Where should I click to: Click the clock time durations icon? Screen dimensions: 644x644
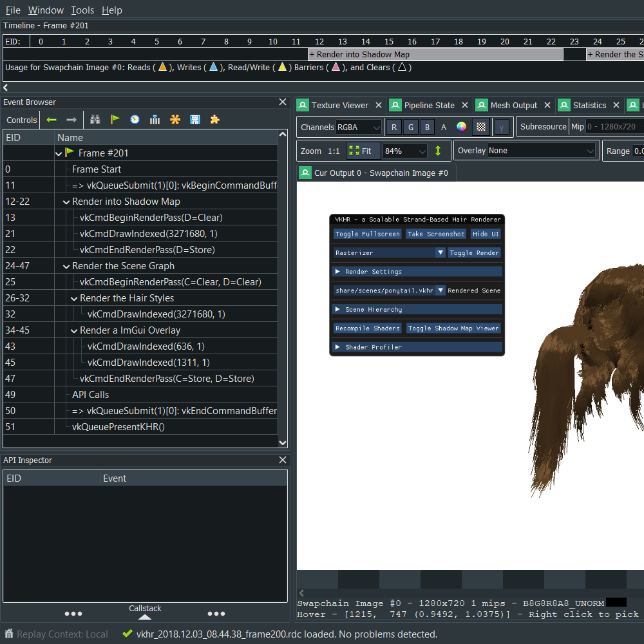tap(135, 120)
